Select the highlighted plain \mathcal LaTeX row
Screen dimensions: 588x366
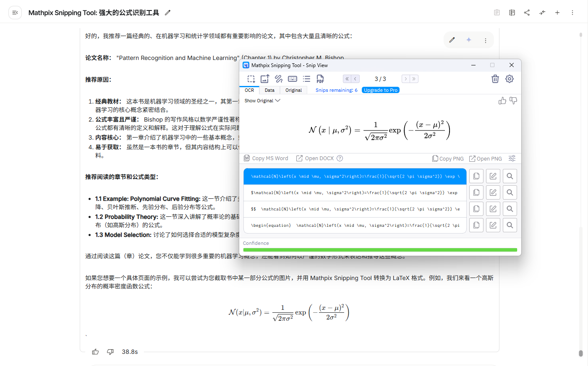355,177
